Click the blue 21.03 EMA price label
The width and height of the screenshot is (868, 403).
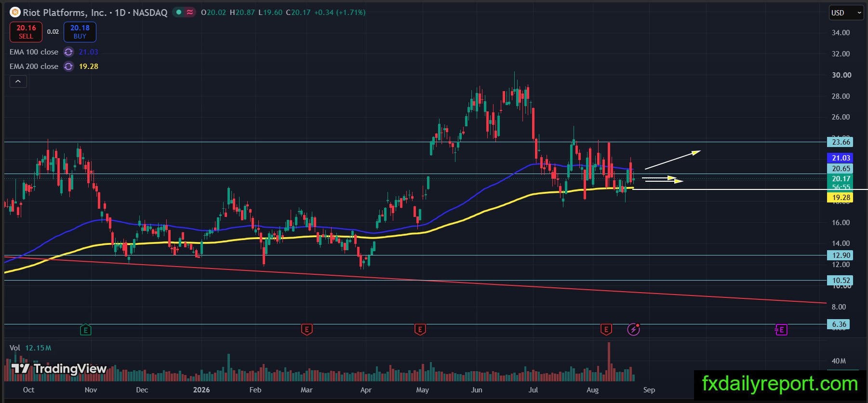point(841,158)
